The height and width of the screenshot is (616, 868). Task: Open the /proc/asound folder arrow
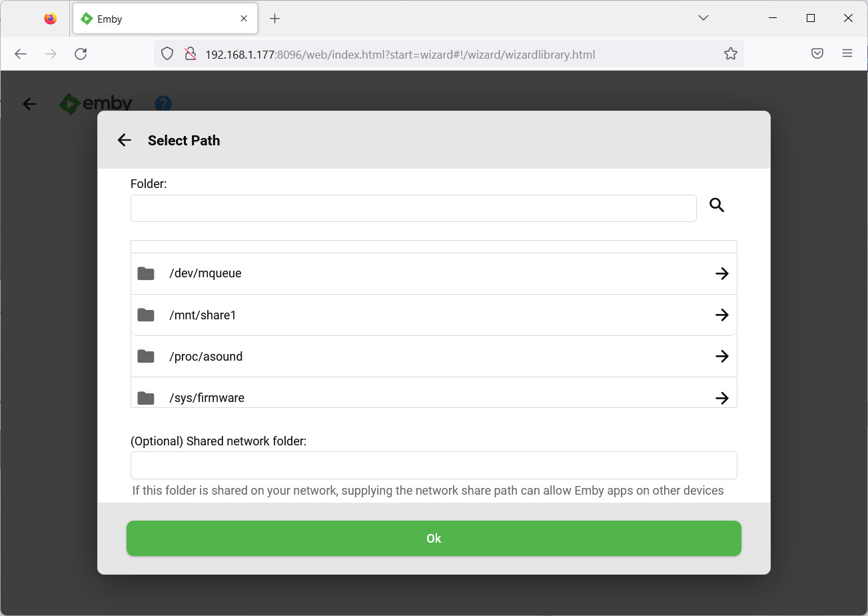point(721,356)
